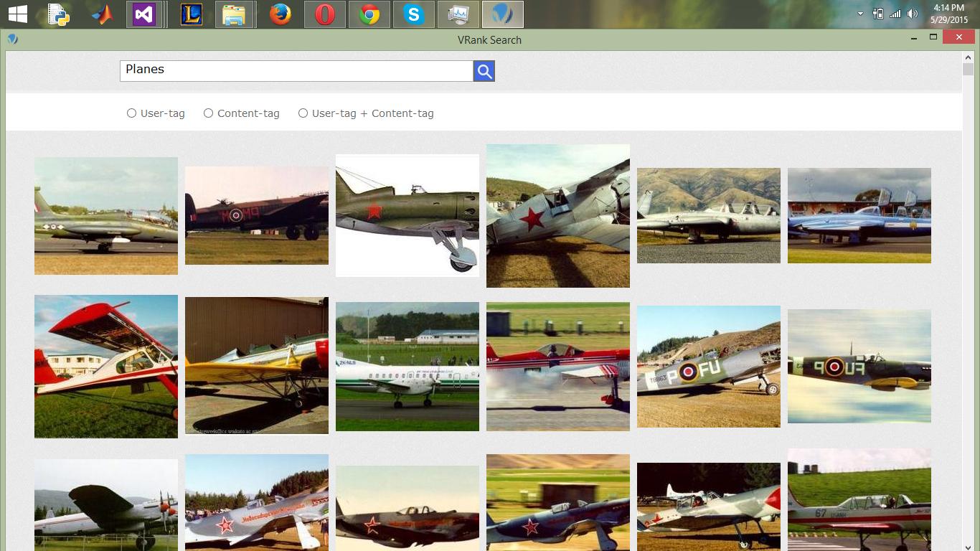Open silver jet before brown hills thumbnail
Screen dimensions: 980x551
coord(709,216)
